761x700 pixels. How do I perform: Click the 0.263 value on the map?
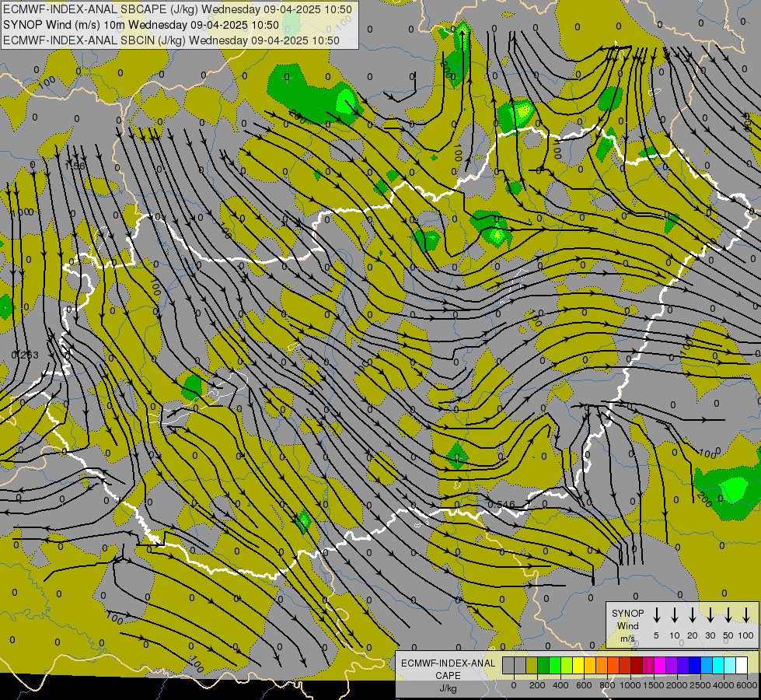[x=25, y=355]
